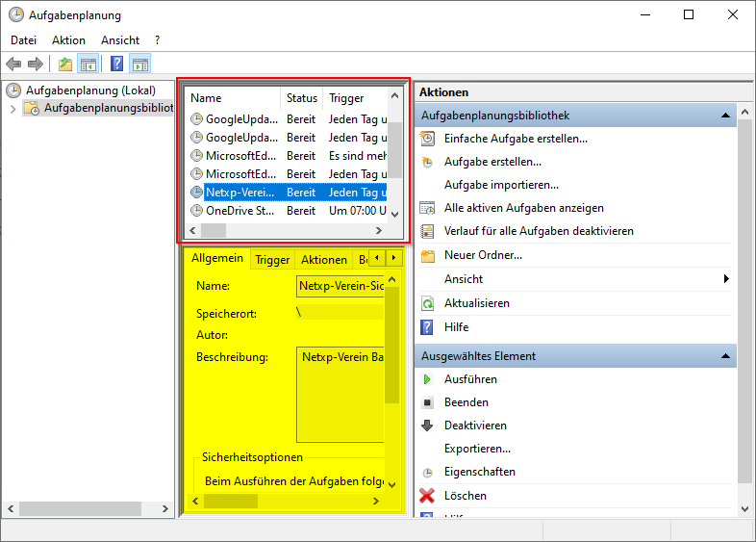
Task: Click the task icon of OneDrive St... row
Action: click(196, 211)
